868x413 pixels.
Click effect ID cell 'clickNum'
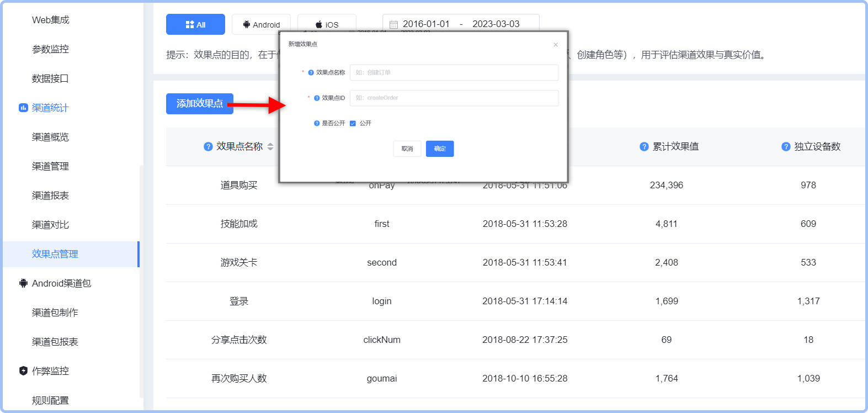[382, 340]
